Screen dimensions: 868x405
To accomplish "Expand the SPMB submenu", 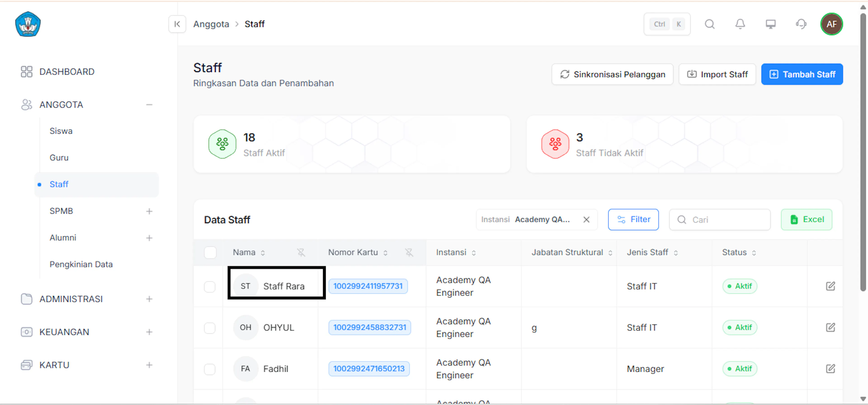I will pos(149,211).
